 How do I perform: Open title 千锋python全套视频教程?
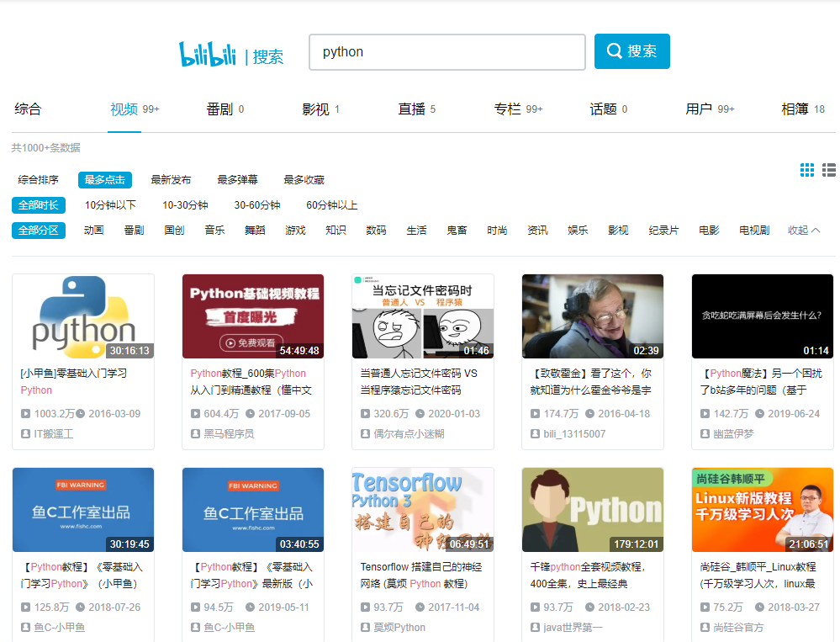coord(588,575)
